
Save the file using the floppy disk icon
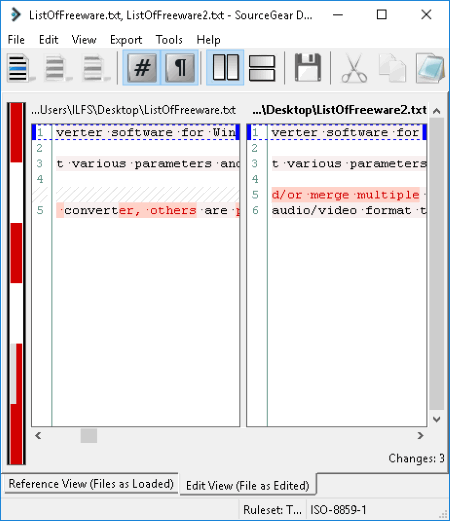(x=308, y=68)
